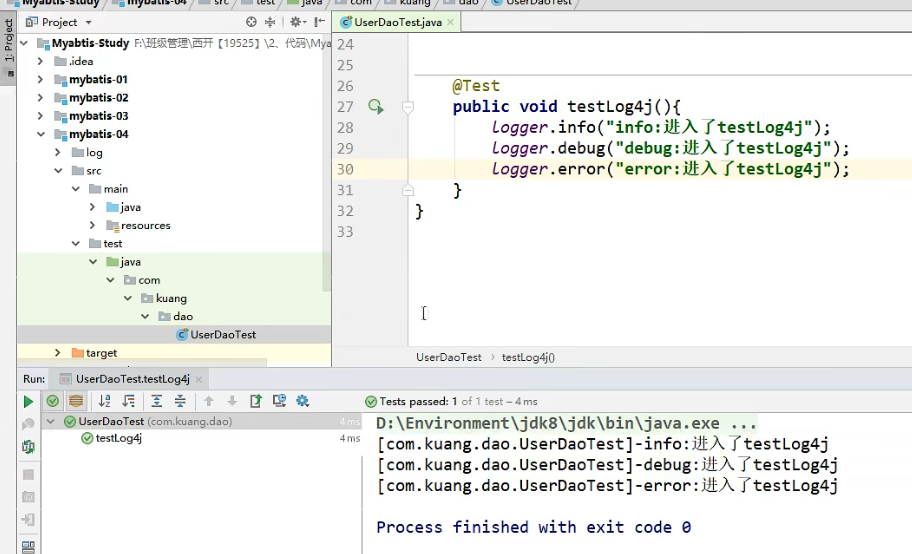The height and width of the screenshot is (554, 912).
Task: Go to next failed test arrow
Action: pos(232,401)
